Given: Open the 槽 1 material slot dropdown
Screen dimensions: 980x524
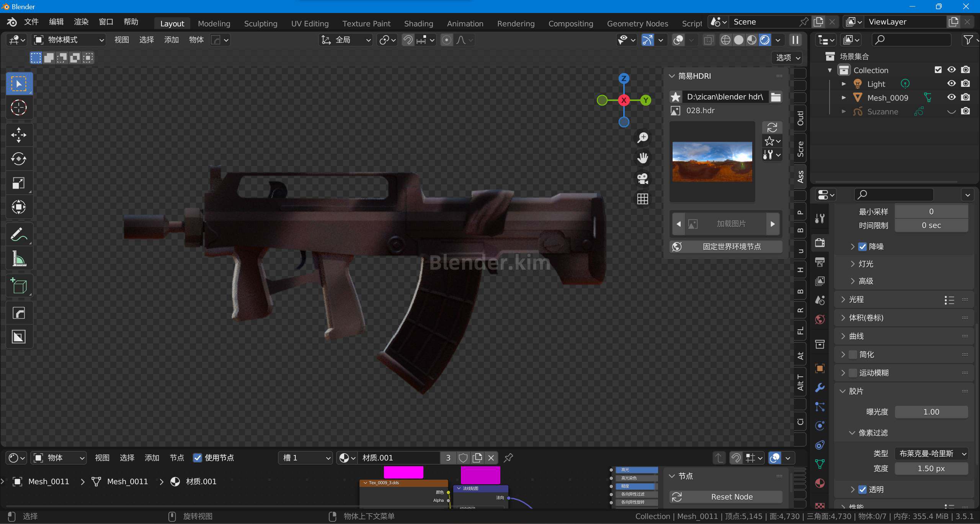Looking at the screenshot, I should pos(305,458).
